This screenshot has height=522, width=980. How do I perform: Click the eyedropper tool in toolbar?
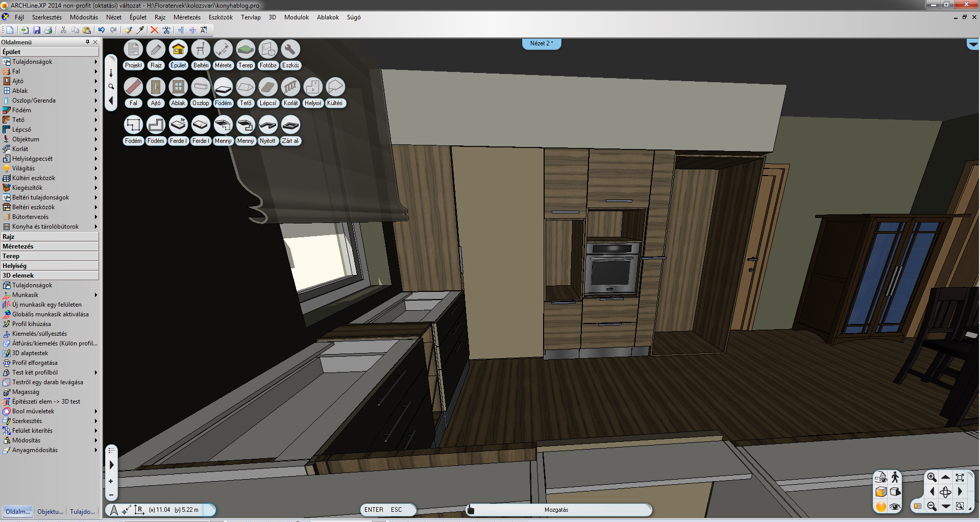coord(140,30)
